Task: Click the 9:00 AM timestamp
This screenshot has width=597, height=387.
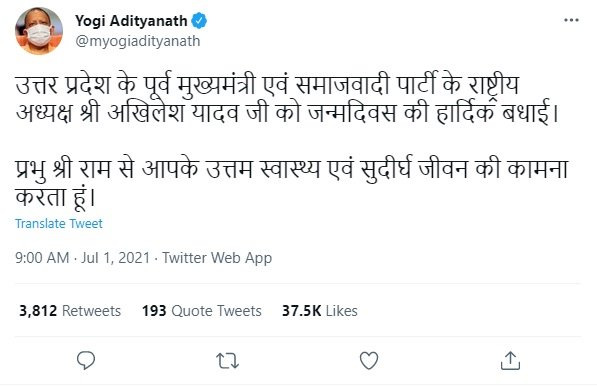Action: 42,258
